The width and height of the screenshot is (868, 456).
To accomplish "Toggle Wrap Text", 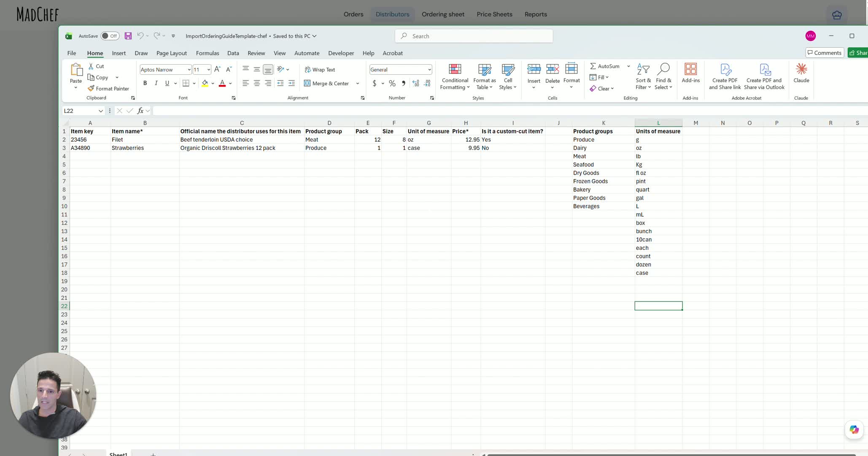I will (320, 70).
